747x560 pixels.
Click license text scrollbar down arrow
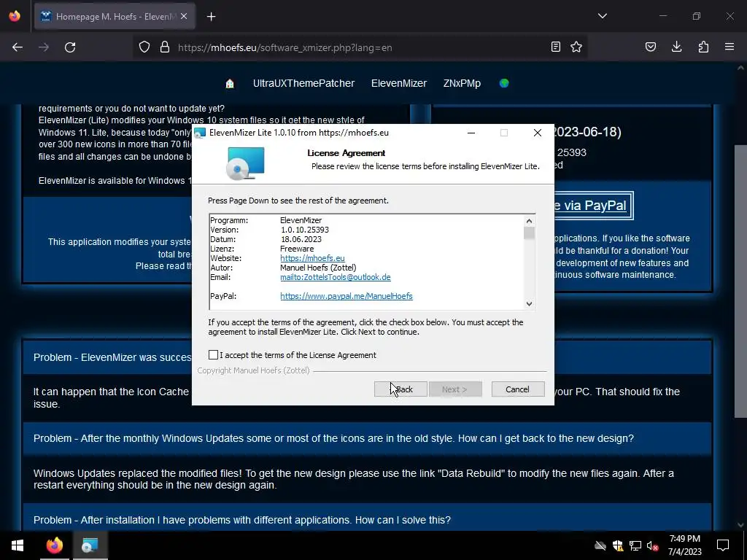coord(529,303)
